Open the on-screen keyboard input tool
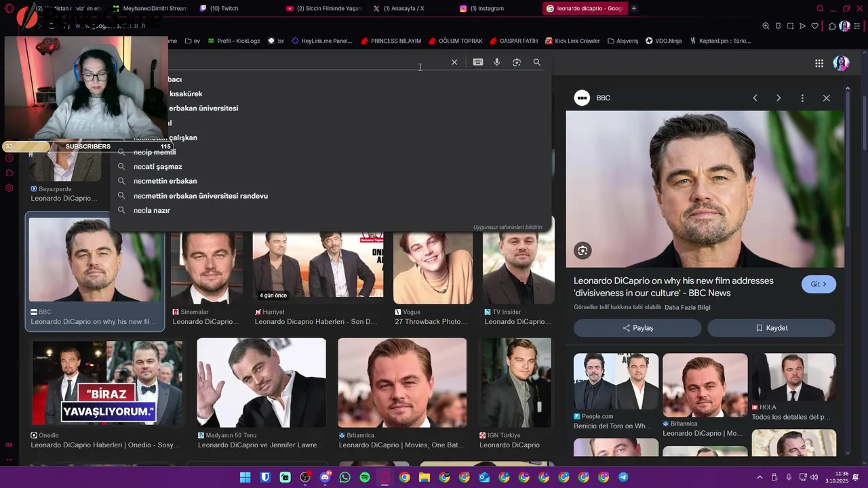This screenshot has width=868, height=488. click(x=478, y=62)
